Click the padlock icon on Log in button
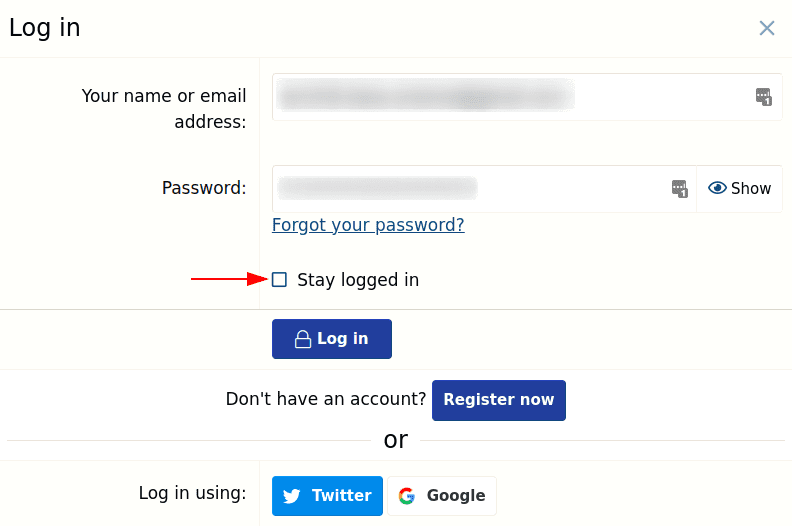This screenshot has height=526, width=792. tap(302, 340)
